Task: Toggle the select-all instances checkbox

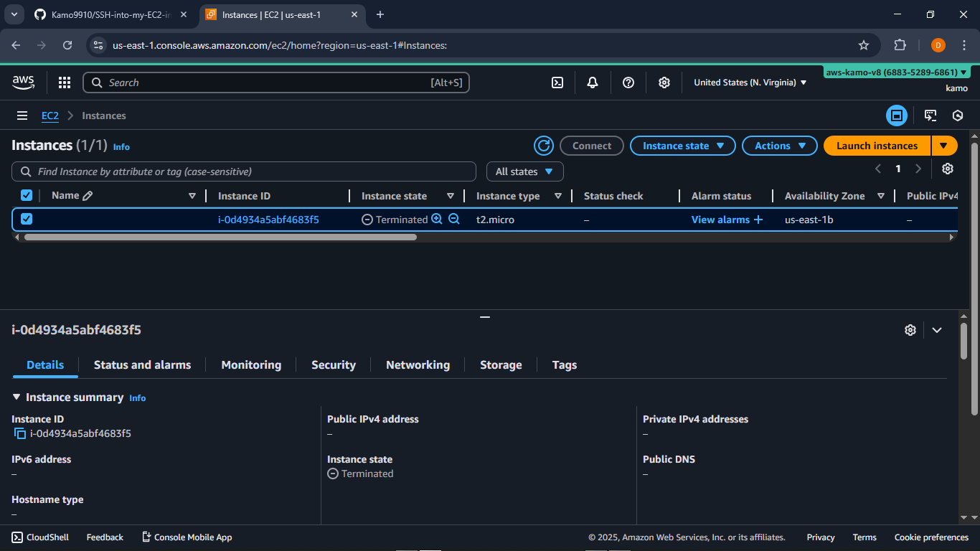Action: (x=27, y=195)
